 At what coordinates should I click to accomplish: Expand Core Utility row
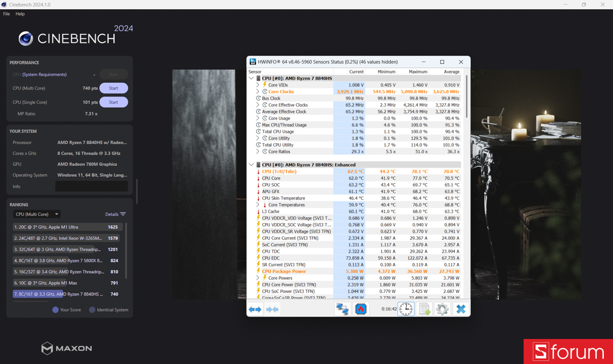coord(258,138)
